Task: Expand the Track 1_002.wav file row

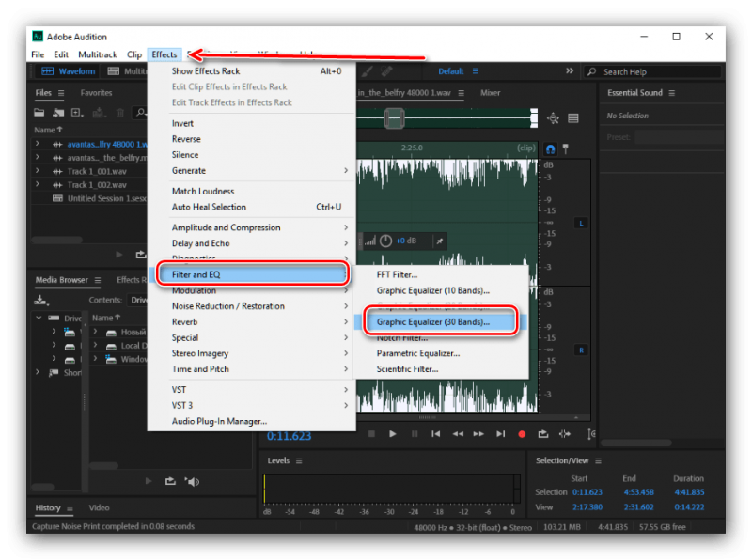Action: (38, 184)
